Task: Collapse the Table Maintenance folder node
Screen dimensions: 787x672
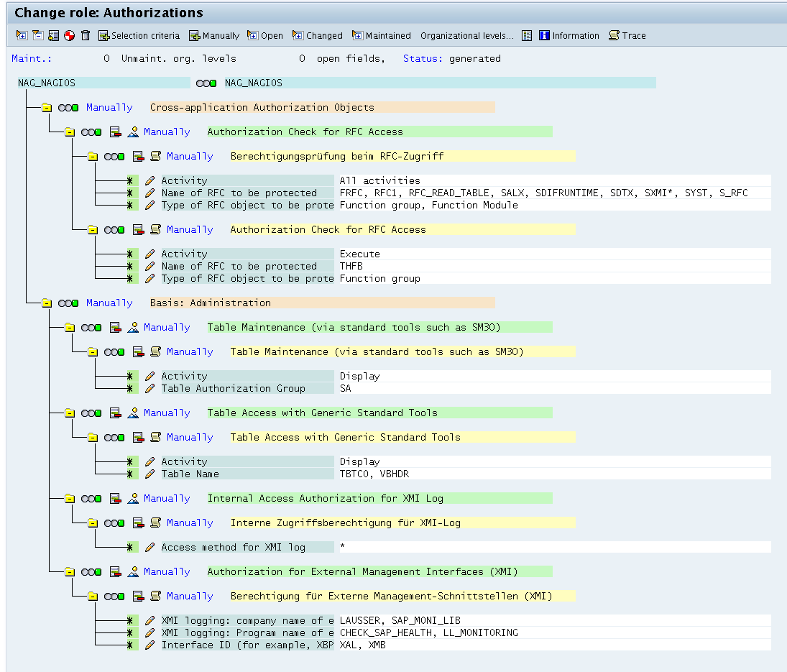Action: [69, 327]
